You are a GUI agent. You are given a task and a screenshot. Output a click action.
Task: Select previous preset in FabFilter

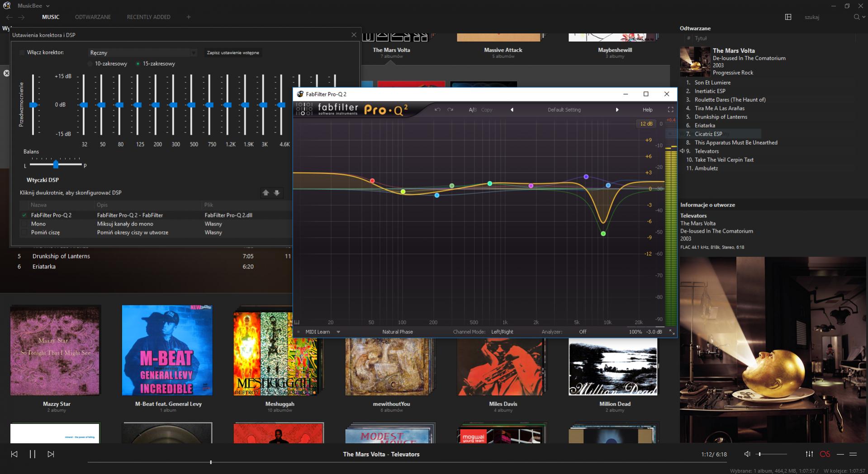click(512, 110)
